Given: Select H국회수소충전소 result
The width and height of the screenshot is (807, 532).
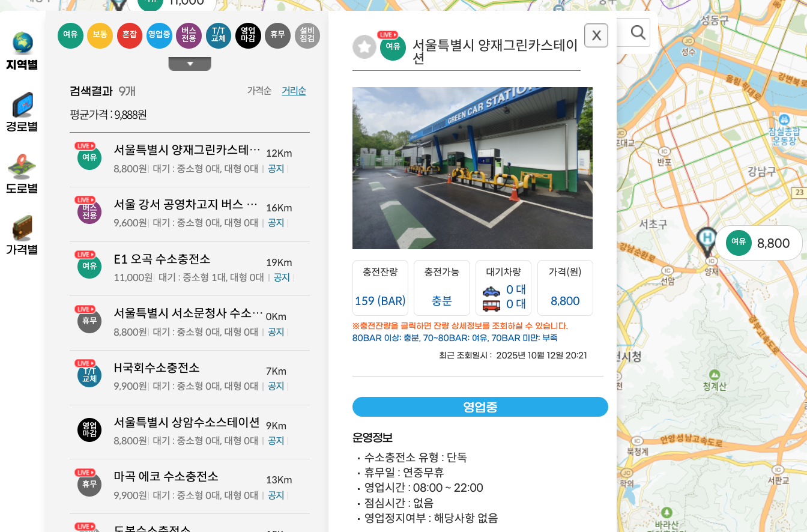Looking at the screenshot, I should click(x=157, y=367).
